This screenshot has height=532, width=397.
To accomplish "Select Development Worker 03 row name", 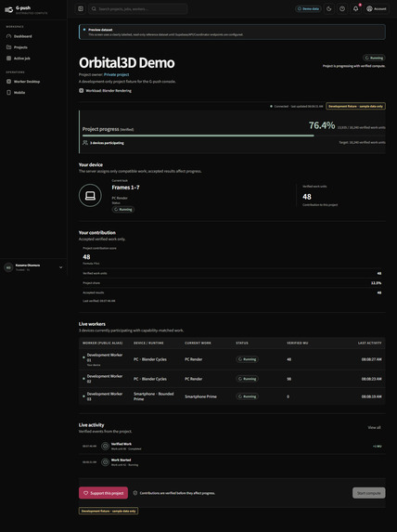I will 105,396.
